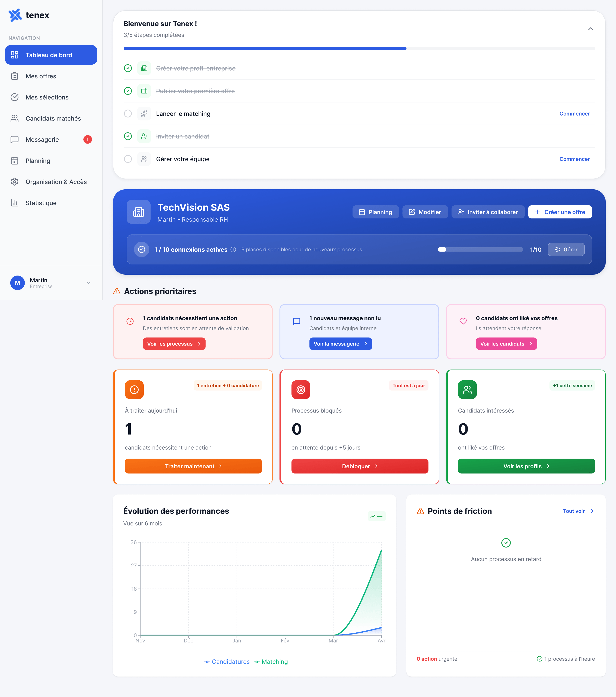Click the 1/10 connexions progress bar
The image size is (616, 697).
coord(480,250)
